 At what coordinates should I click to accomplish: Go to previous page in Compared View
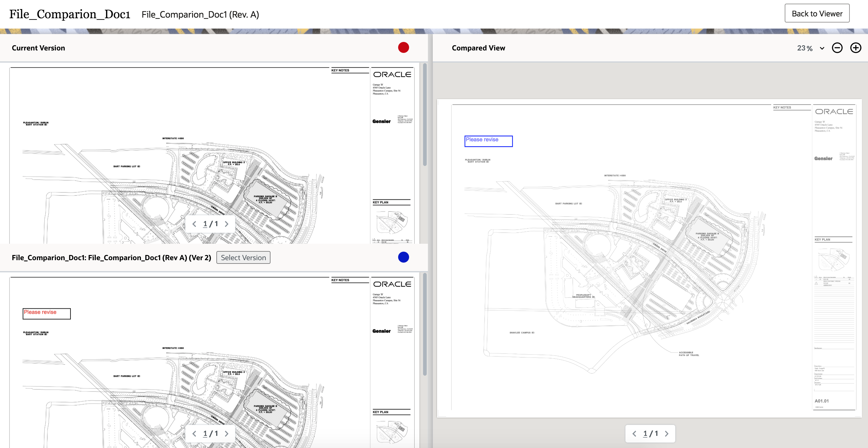tap(635, 433)
